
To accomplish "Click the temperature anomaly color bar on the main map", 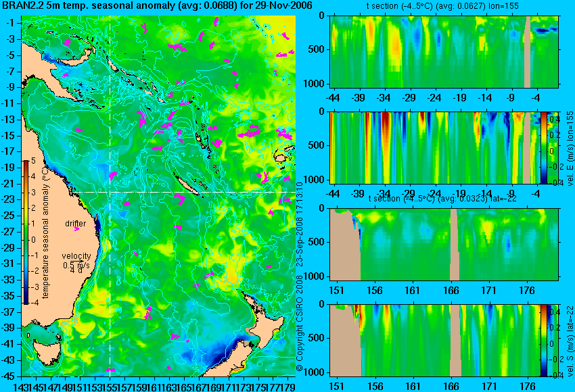I will click(26, 232).
